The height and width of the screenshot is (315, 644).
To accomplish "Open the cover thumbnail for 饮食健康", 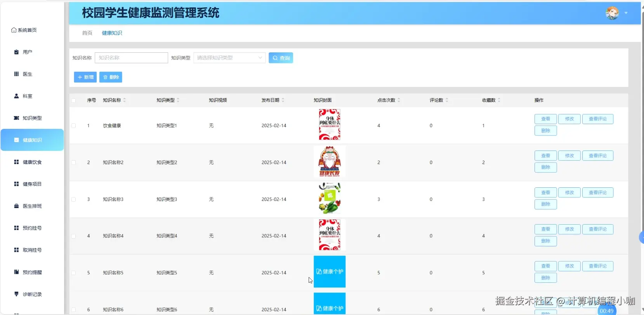I will point(330,125).
